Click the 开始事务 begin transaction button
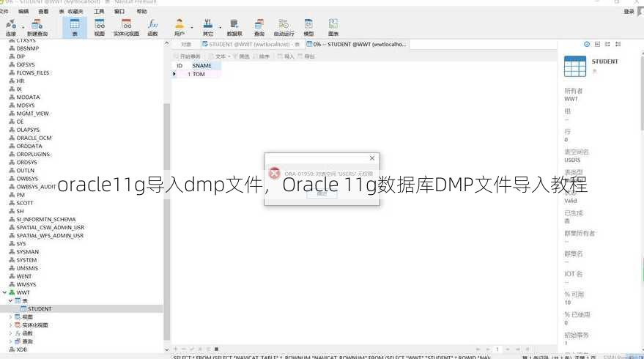 (x=188, y=56)
